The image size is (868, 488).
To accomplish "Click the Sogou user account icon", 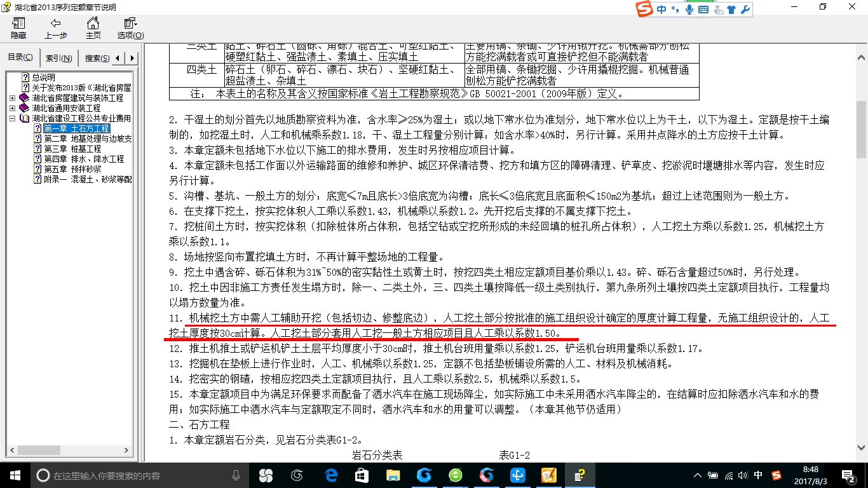I will pos(718,10).
